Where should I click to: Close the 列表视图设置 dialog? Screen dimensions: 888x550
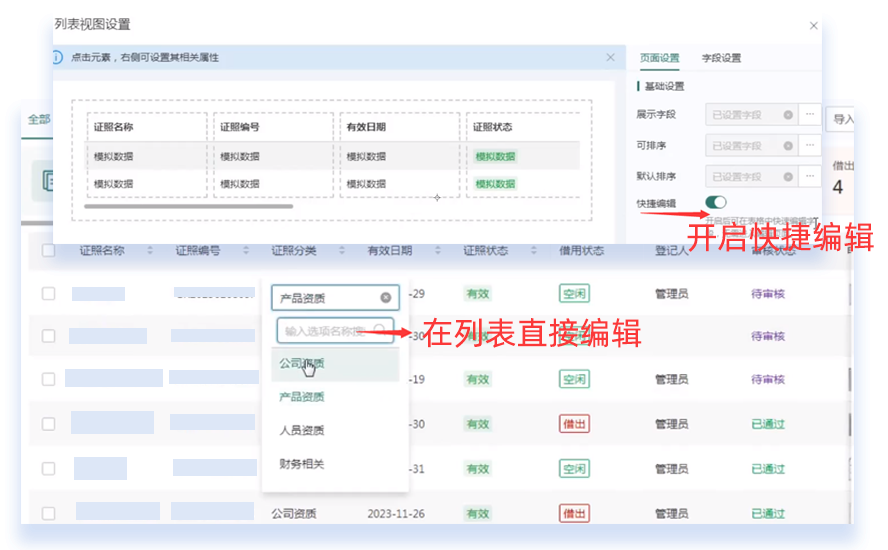[x=813, y=25]
